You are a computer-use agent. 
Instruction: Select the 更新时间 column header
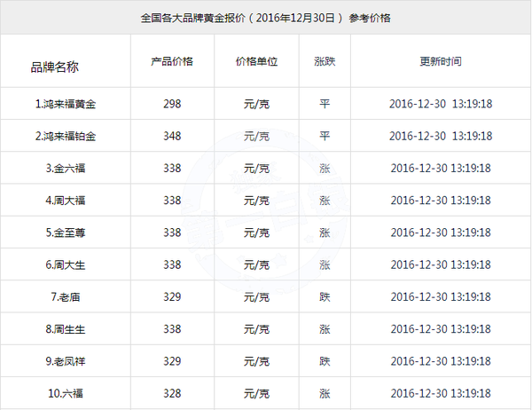441,61
